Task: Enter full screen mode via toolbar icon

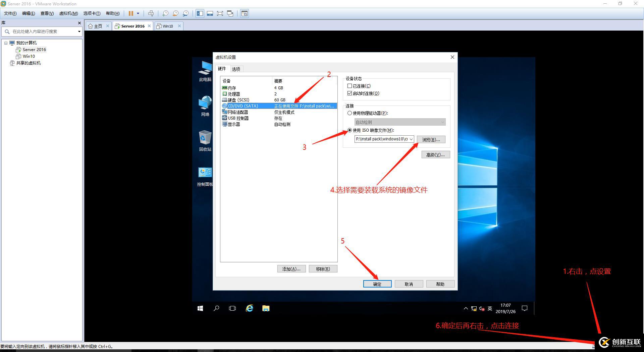Action: point(220,13)
